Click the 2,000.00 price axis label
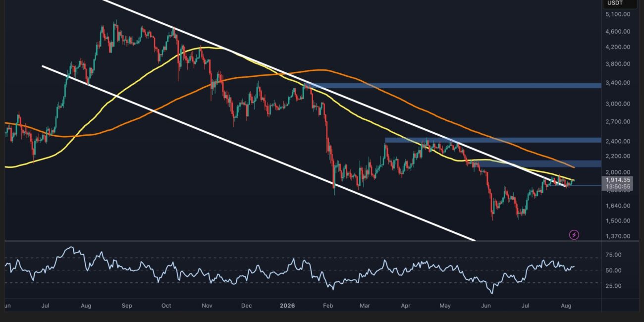The width and height of the screenshot is (644, 322). (x=618, y=172)
